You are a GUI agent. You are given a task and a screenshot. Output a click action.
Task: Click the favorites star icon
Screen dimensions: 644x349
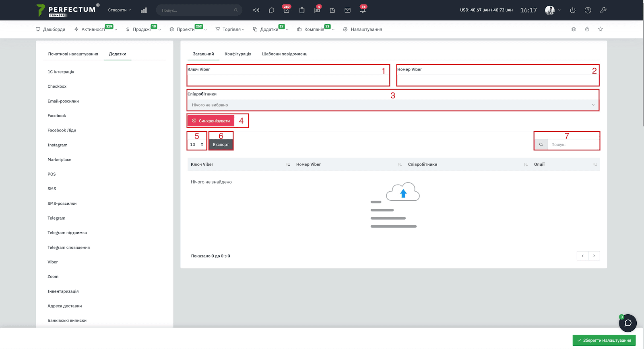(601, 29)
